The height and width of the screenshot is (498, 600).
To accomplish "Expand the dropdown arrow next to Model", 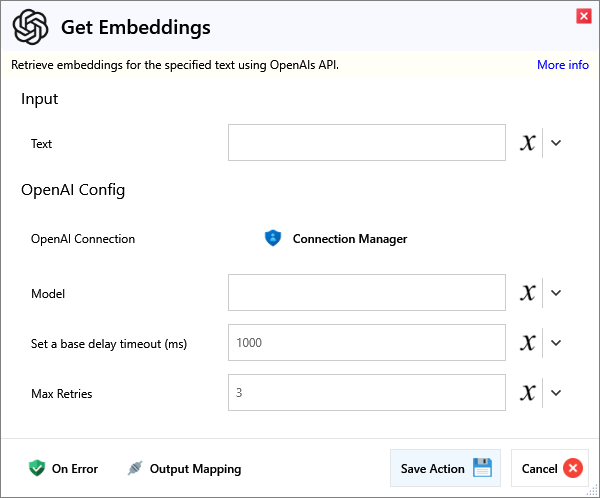I will [557, 293].
